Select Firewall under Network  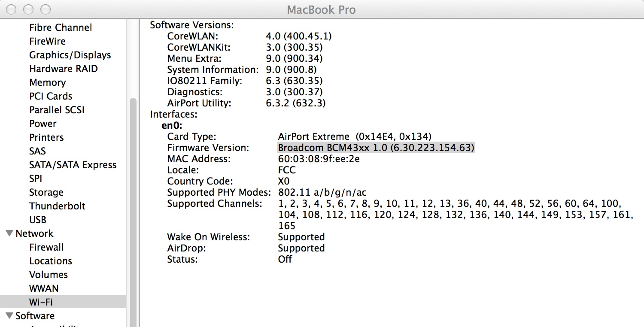click(46, 248)
